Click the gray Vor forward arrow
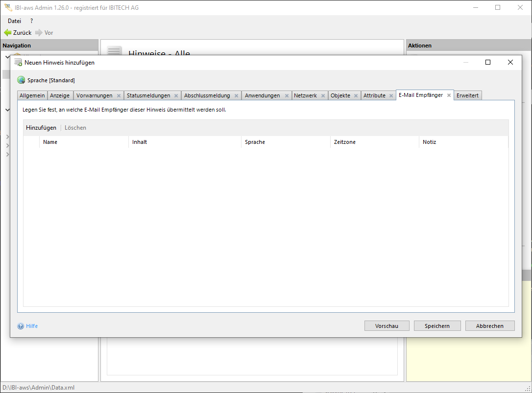 (39, 33)
